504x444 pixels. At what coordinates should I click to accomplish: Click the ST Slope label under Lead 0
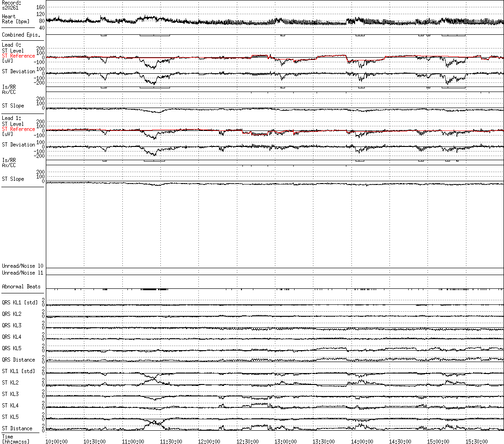13,106
